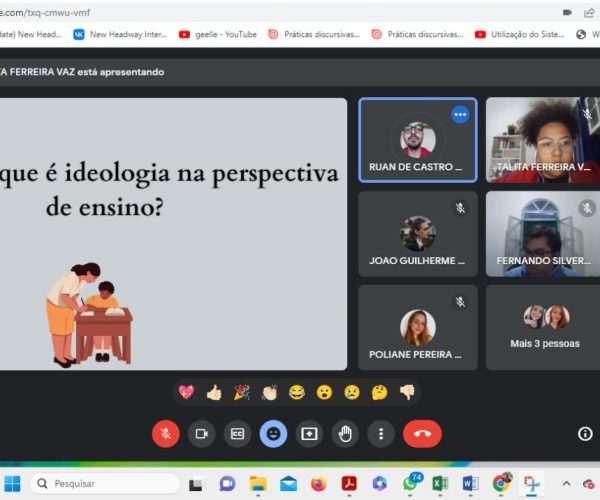Send surprised face reaction

pyautogui.click(x=324, y=393)
